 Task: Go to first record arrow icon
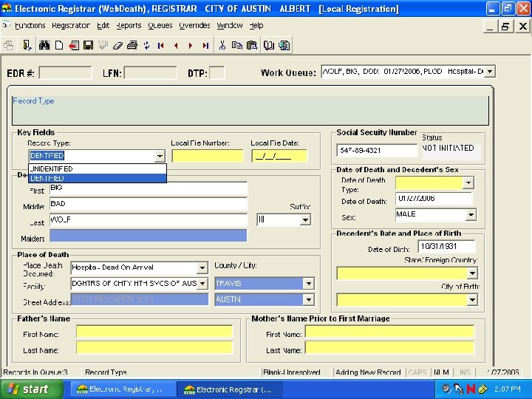pyautogui.click(x=161, y=45)
